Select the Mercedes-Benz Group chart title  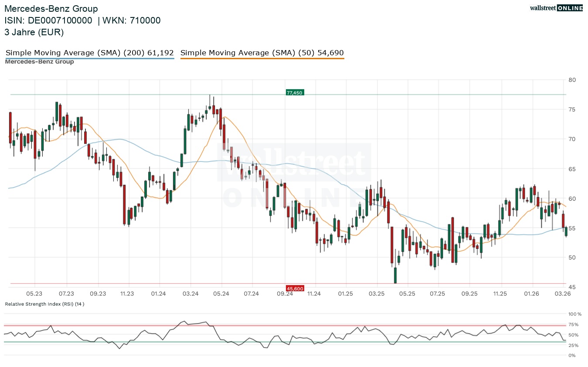pyautogui.click(x=51, y=9)
